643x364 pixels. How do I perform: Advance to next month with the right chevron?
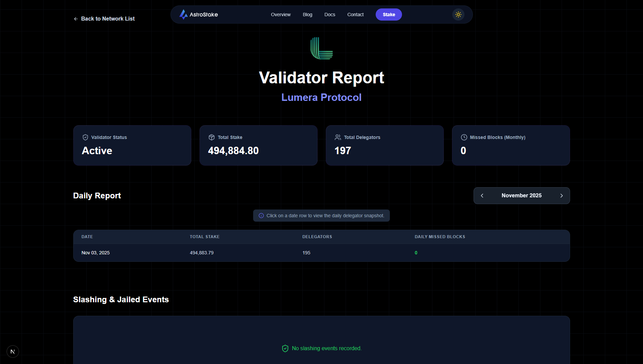click(562, 195)
